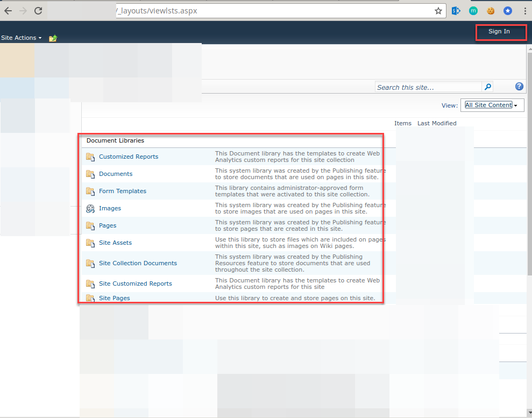Click the Site Assets library icon
The height and width of the screenshot is (418, 532).
point(90,243)
